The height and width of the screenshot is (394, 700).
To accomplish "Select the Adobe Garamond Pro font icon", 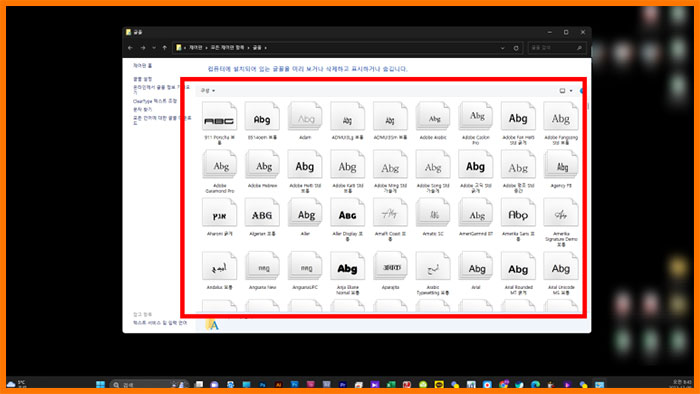I will pyautogui.click(x=219, y=165).
